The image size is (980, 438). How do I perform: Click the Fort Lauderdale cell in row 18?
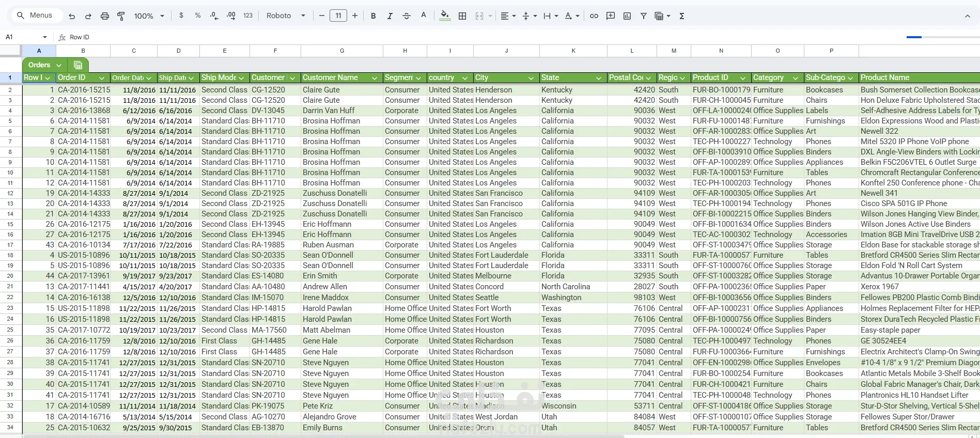(506, 255)
